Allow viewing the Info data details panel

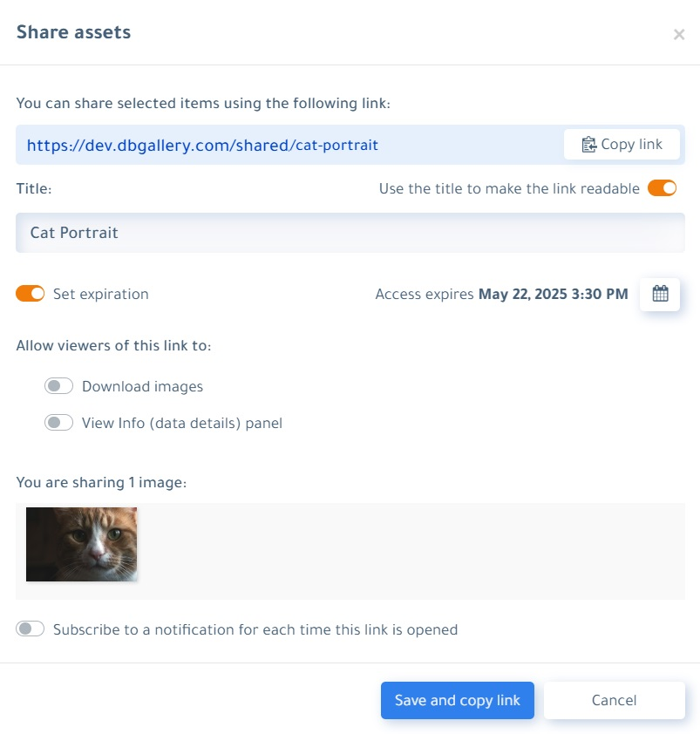point(58,423)
